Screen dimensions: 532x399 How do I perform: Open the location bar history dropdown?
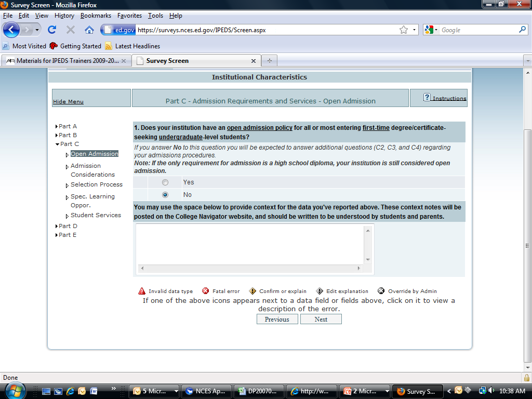tap(414, 30)
